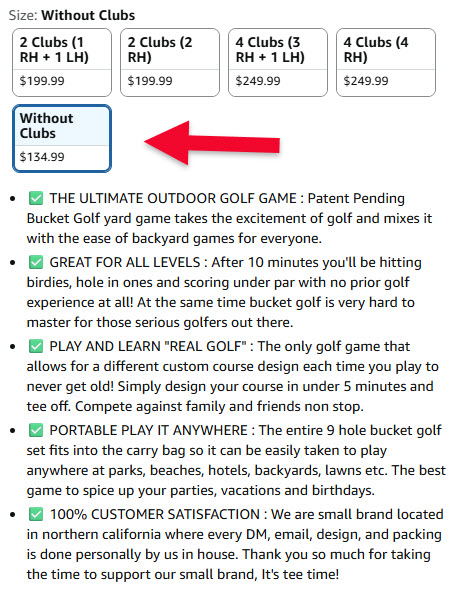Click the 'Size: Without Clubs' label
Image resolution: width=455 pixels, height=589 pixels.
tap(72, 15)
